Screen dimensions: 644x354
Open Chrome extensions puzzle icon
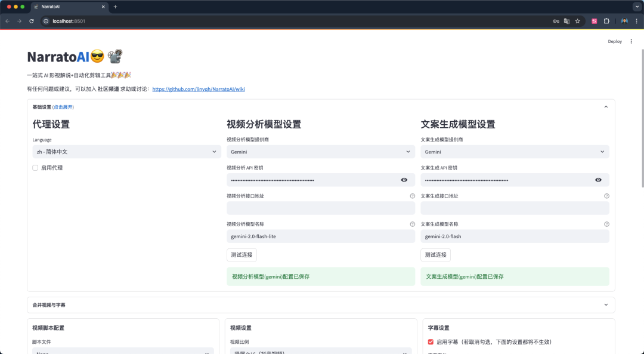pyautogui.click(x=606, y=21)
